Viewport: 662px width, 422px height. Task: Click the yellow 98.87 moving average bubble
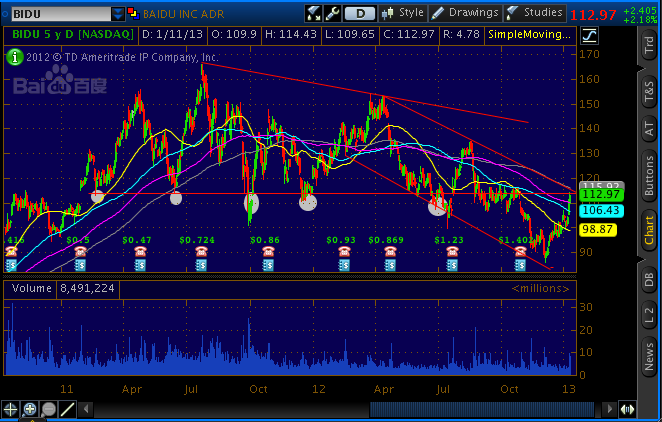click(597, 230)
